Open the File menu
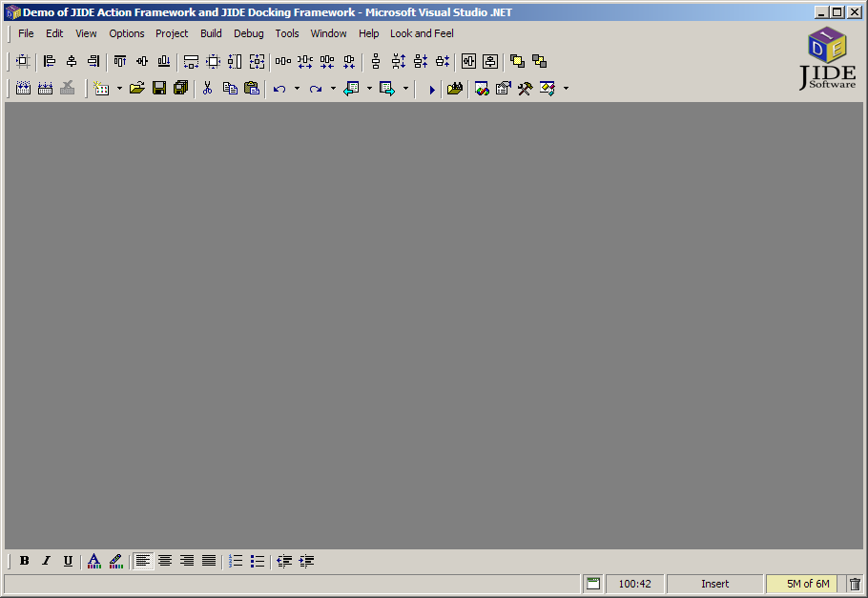The width and height of the screenshot is (868, 598). pyautogui.click(x=26, y=33)
